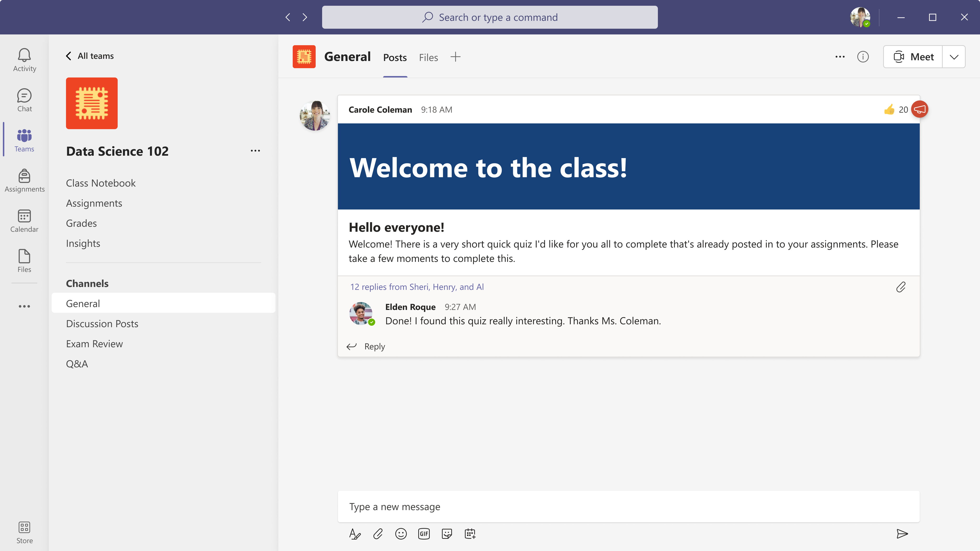Open more options for Data Science 102
Image resolution: width=980 pixels, height=551 pixels.
255,151
